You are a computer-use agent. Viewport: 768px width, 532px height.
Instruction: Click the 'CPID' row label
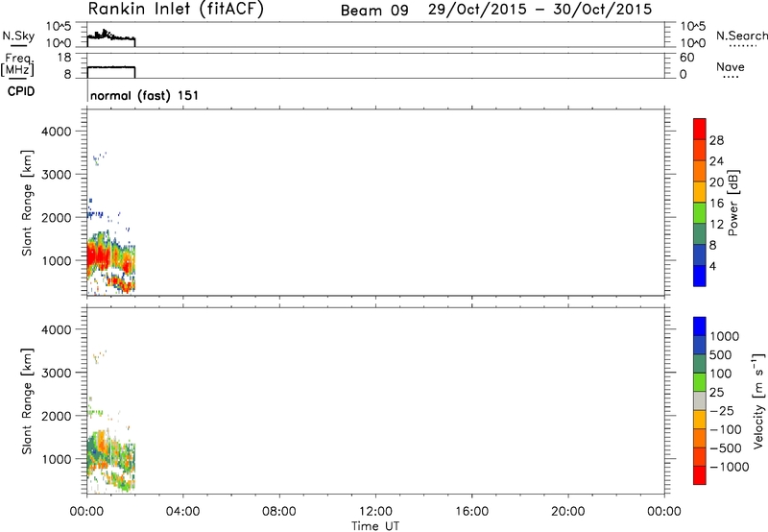(x=21, y=91)
